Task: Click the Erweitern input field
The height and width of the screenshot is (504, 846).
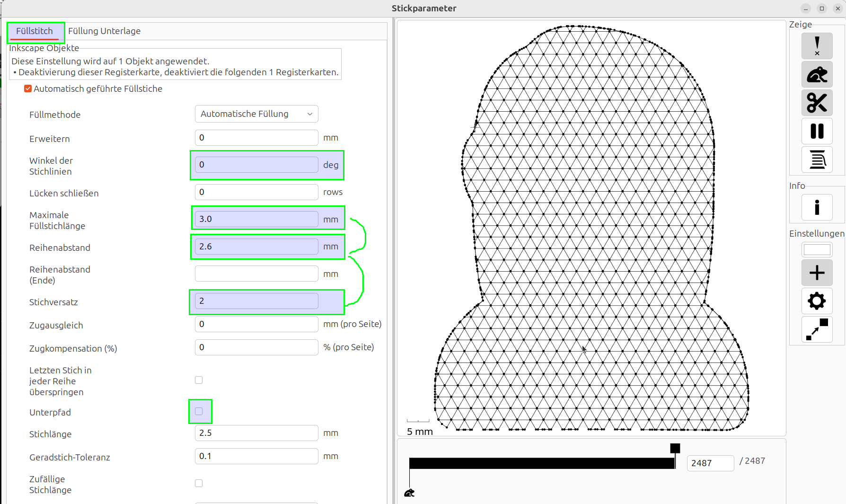Action: (x=256, y=138)
